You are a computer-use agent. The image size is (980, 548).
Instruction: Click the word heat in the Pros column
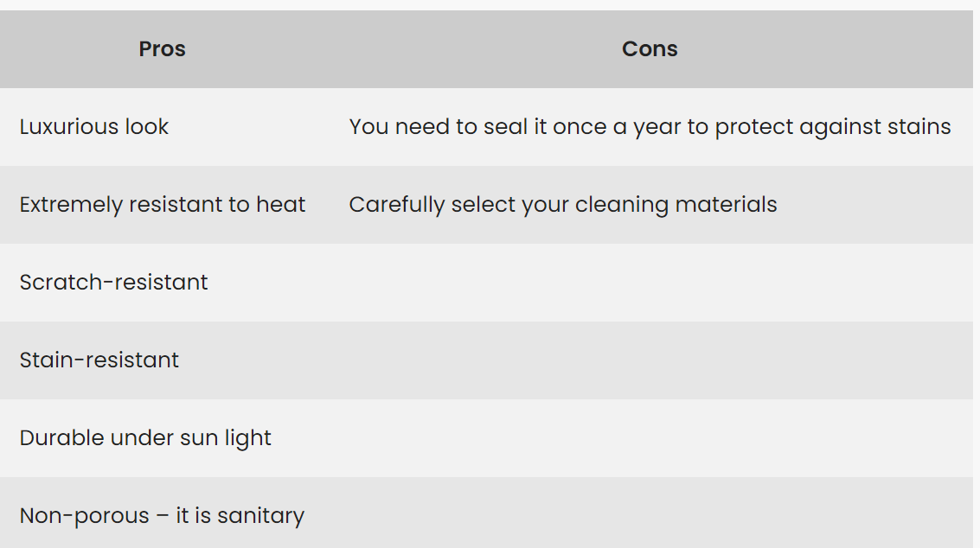click(281, 205)
